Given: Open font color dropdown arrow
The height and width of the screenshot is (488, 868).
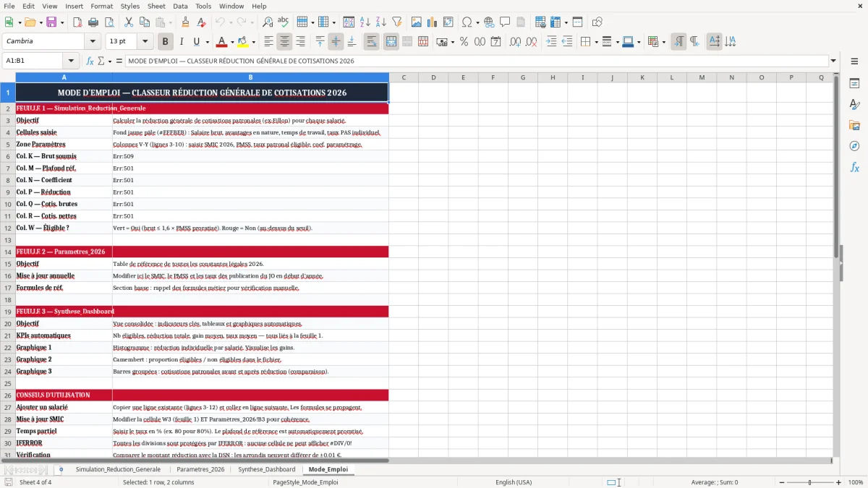Looking at the screenshot, I should click(x=232, y=42).
